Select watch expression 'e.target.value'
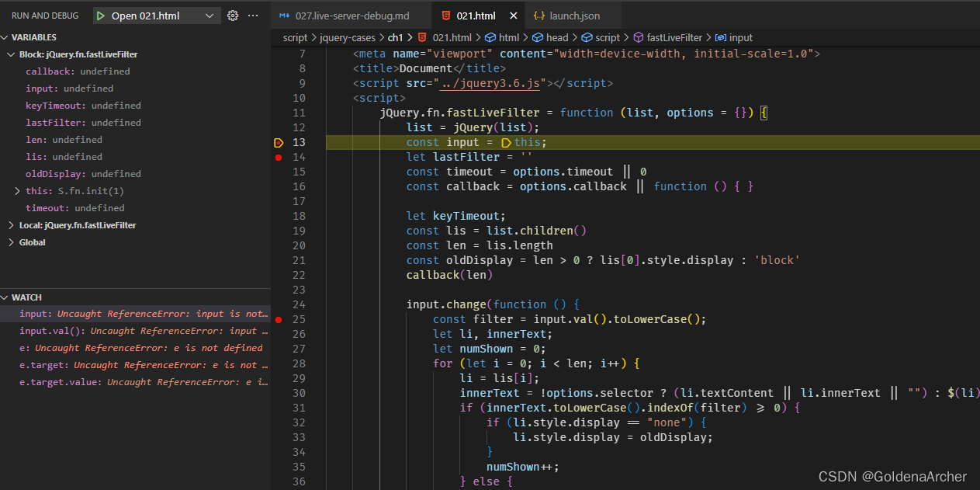This screenshot has height=490, width=980. [x=135, y=382]
